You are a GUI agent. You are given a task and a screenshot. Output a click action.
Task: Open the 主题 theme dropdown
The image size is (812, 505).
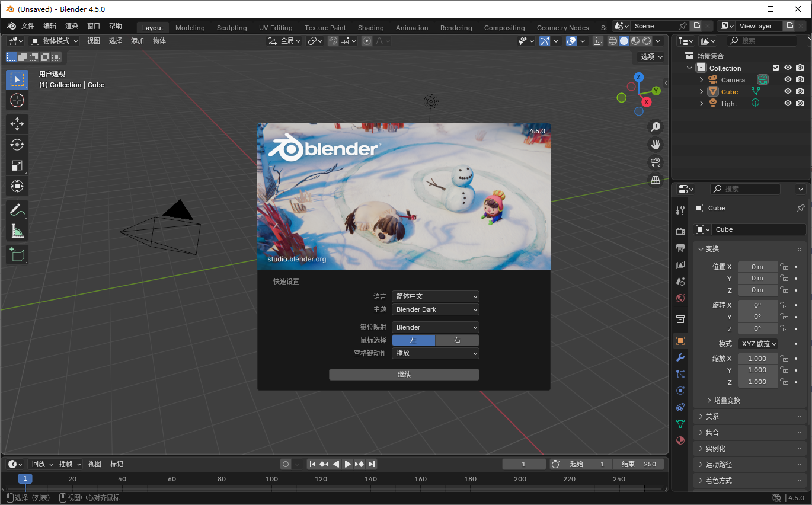(x=436, y=309)
